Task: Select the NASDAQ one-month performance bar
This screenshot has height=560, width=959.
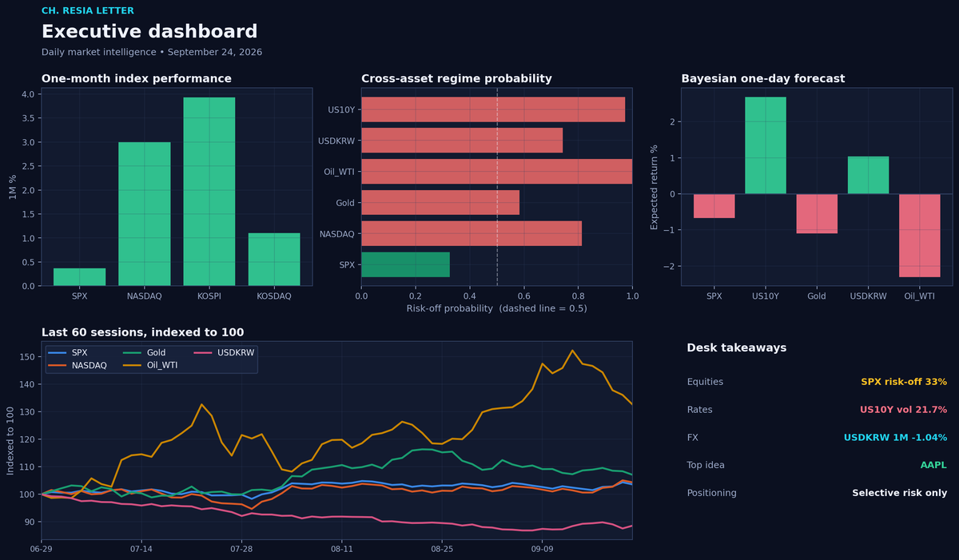Action: coord(145,214)
